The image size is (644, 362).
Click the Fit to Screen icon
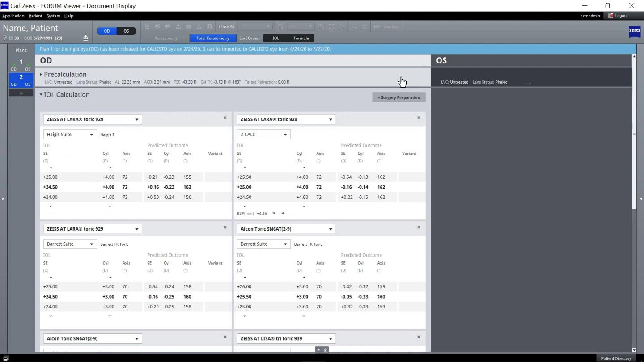pos(332,26)
